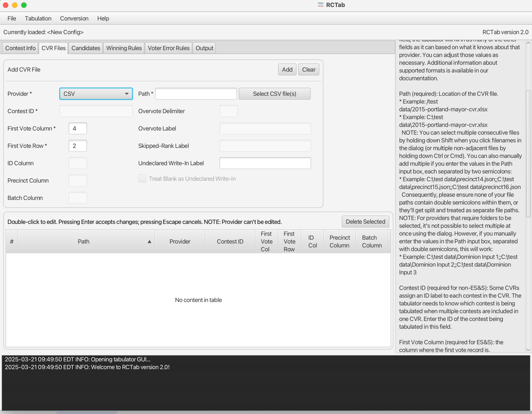Switch to the Candidates tab
Screen dimensions: 532x414
[86, 48]
